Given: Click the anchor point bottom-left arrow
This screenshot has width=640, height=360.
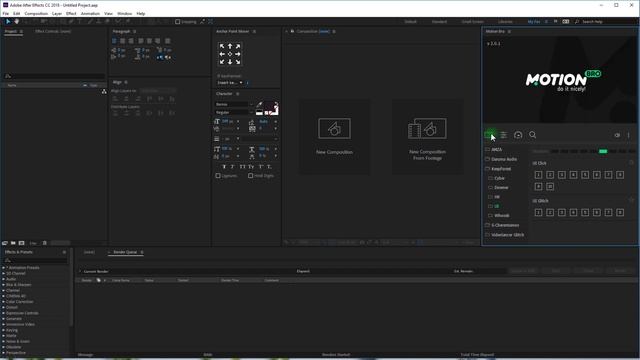Looking at the screenshot, I should pyautogui.click(x=222, y=62).
